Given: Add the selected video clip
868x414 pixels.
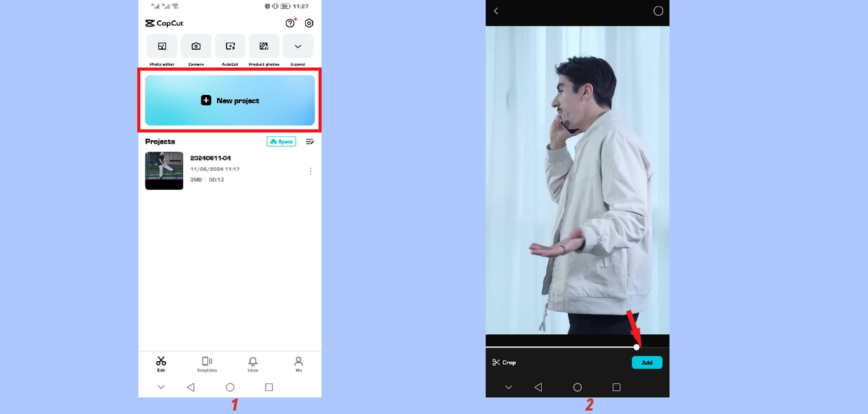Looking at the screenshot, I should [647, 363].
